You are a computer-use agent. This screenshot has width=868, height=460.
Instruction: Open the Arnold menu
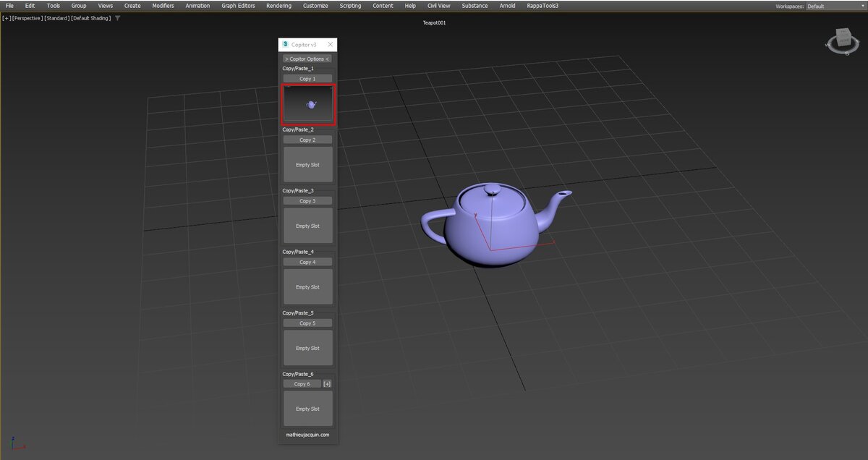[507, 6]
